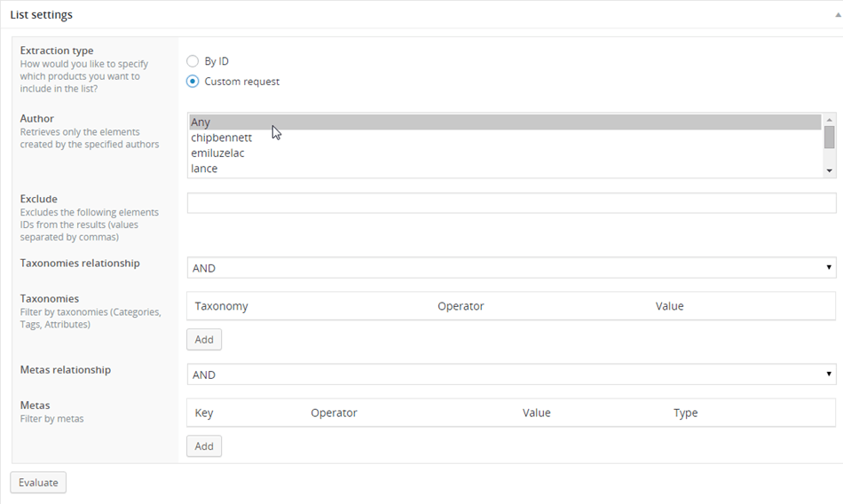Click the Type column header

point(685,413)
